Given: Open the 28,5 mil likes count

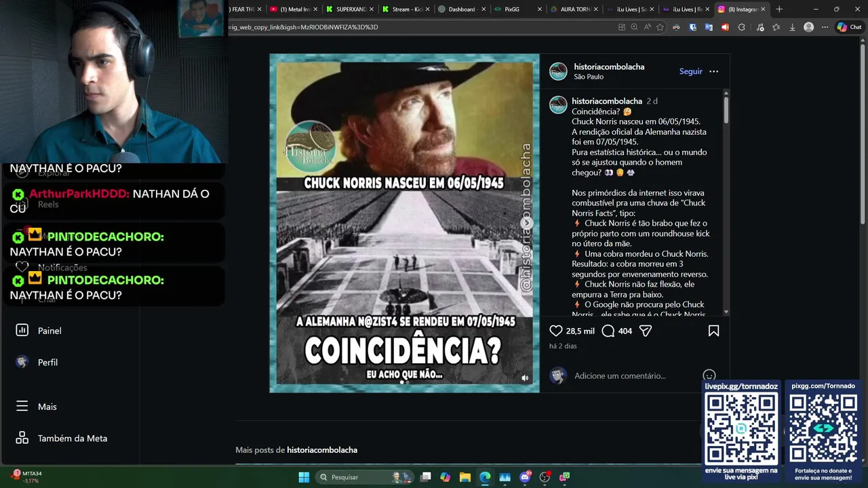Looking at the screenshot, I should (580, 331).
